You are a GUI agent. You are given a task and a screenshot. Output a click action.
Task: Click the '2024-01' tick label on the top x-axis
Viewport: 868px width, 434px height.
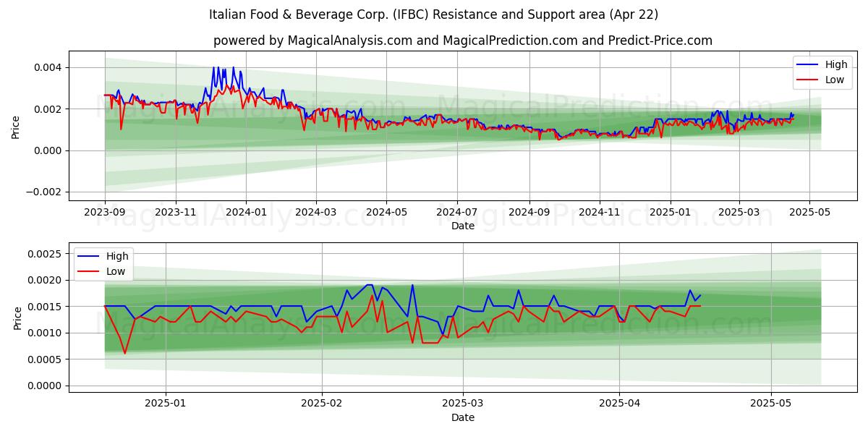coord(246,212)
